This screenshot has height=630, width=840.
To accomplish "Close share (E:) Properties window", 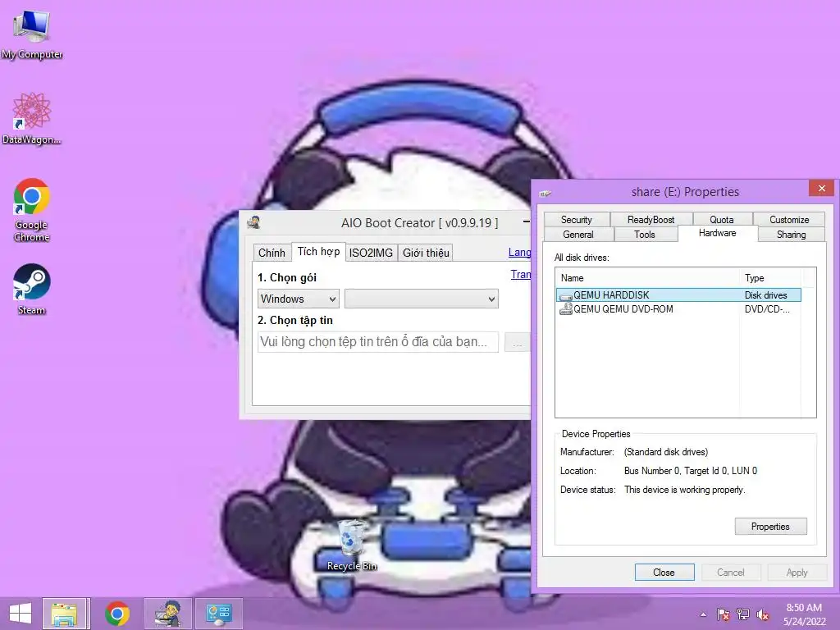I will (x=821, y=189).
